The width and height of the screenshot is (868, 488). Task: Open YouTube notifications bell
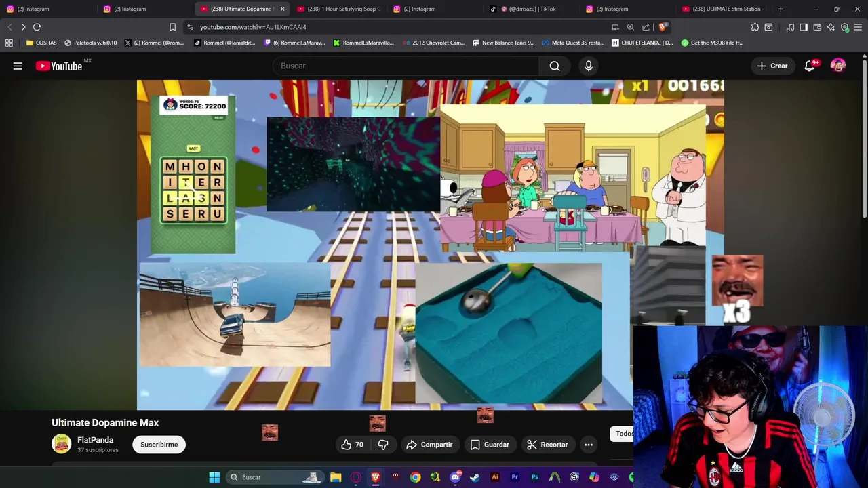pyautogui.click(x=810, y=66)
